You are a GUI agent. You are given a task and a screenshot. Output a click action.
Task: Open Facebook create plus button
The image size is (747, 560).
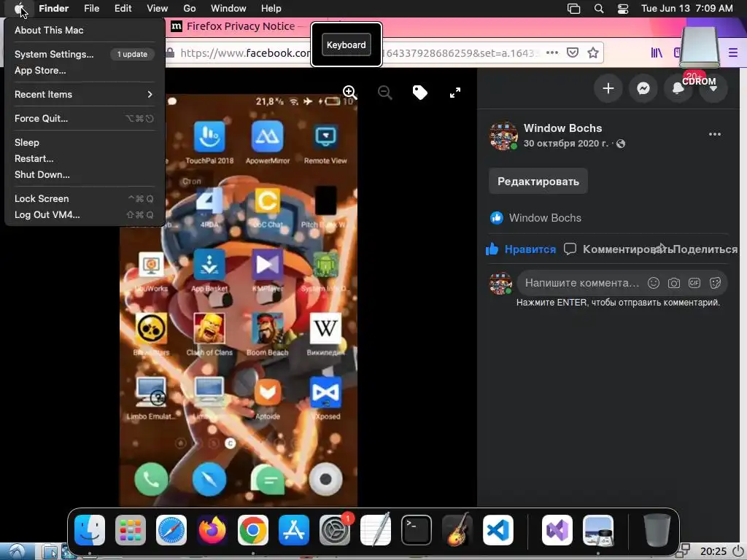[x=608, y=88]
